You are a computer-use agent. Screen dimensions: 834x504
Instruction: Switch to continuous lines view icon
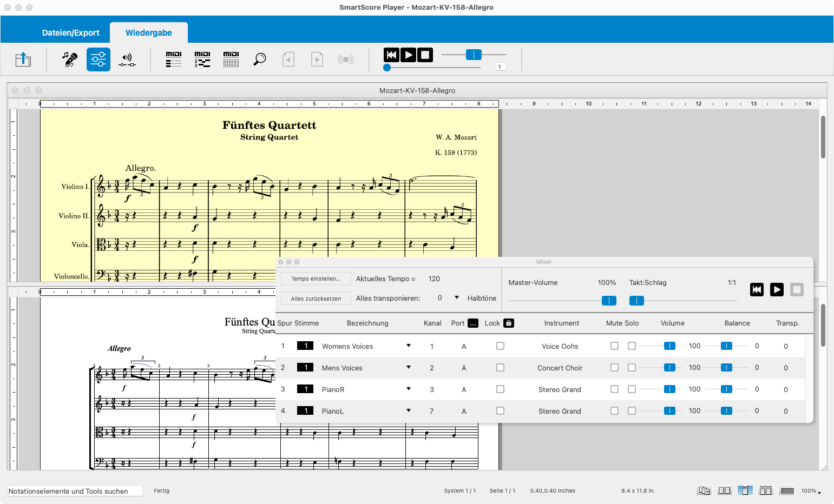(x=787, y=490)
